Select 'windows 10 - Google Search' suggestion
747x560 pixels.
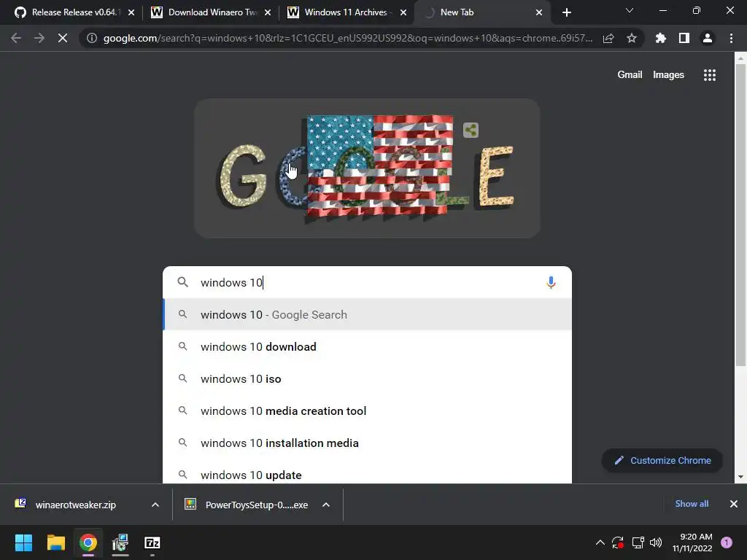click(x=368, y=315)
